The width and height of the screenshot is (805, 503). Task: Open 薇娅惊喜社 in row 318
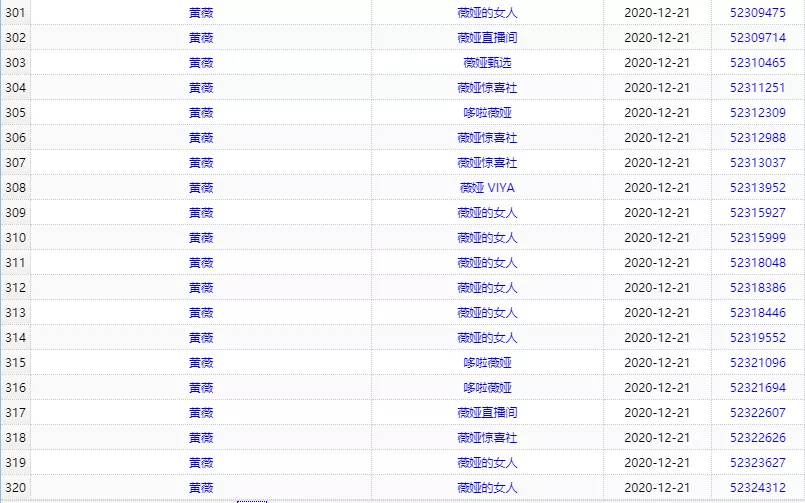(487, 438)
